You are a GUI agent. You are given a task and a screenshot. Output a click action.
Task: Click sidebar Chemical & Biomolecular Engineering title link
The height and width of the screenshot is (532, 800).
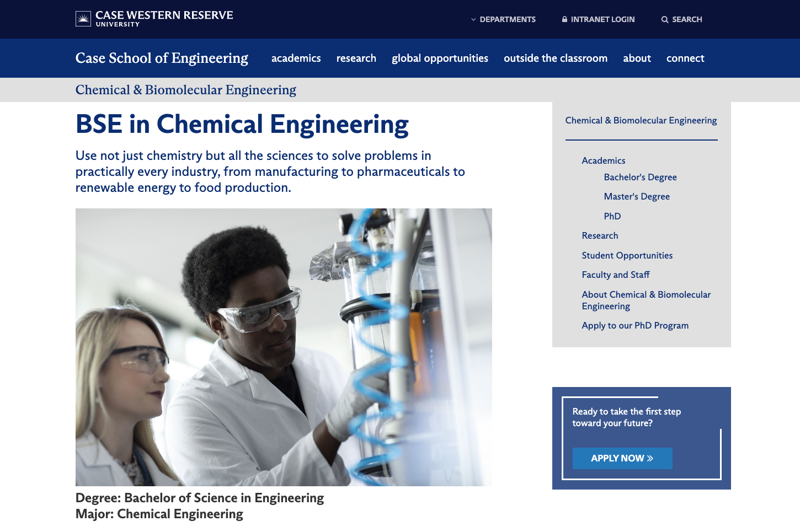click(641, 120)
